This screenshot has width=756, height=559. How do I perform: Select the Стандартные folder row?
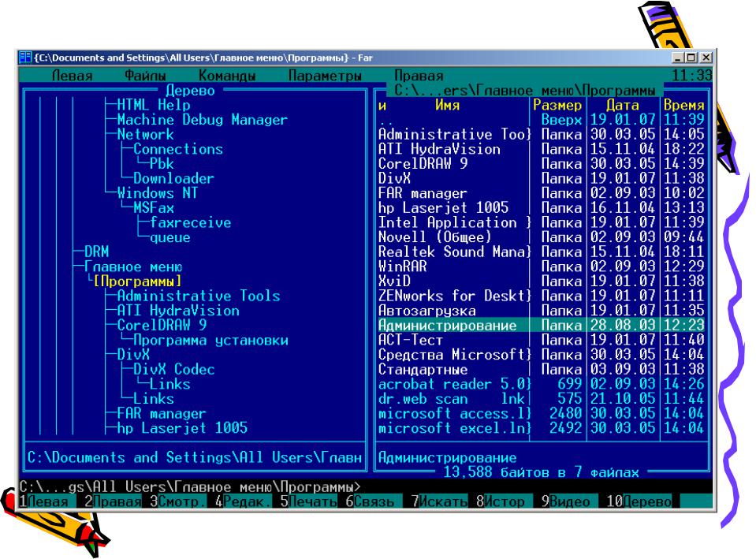[x=542, y=370]
